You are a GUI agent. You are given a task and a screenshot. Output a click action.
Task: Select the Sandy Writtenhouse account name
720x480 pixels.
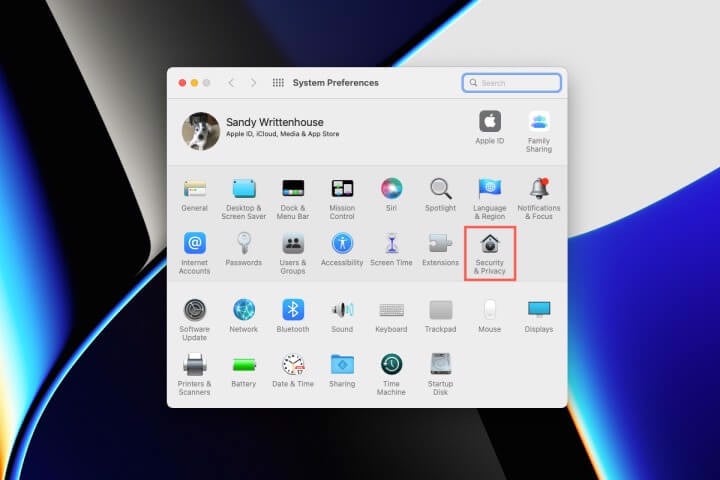(275, 122)
